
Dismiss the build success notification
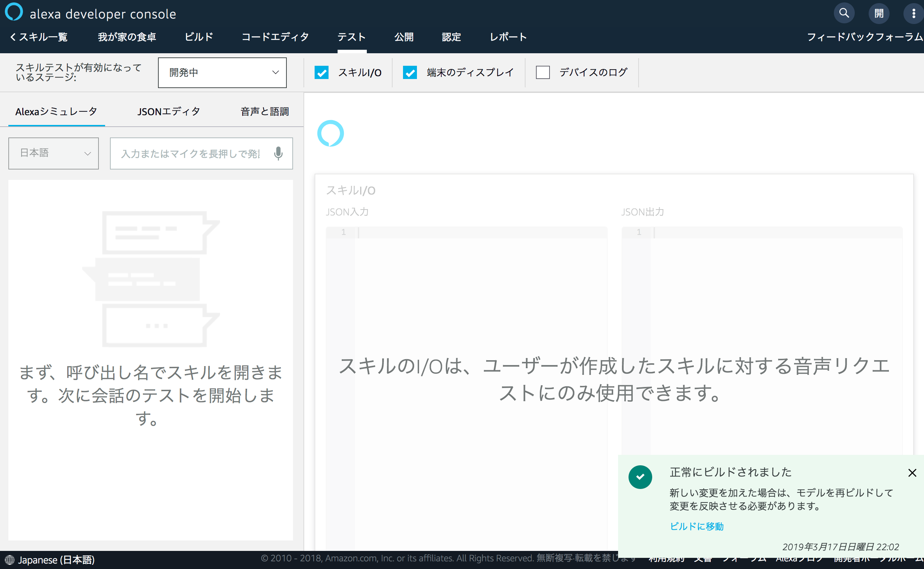912,473
